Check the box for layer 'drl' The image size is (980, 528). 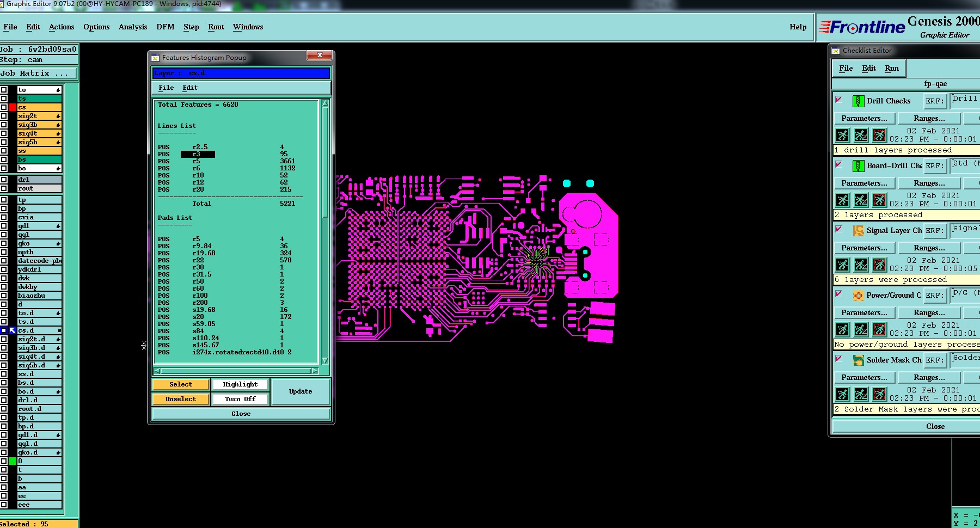[x=4, y=180]
